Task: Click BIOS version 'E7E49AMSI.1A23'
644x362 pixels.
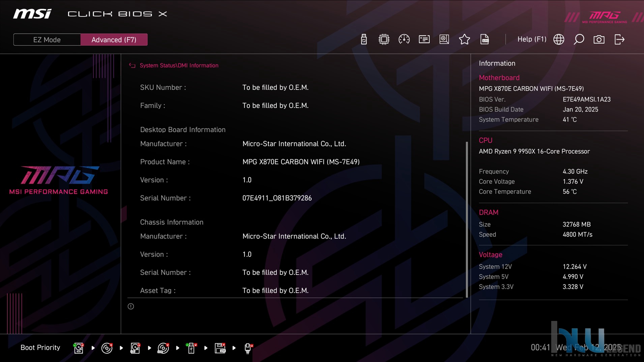Action: [x=586, y=99]
